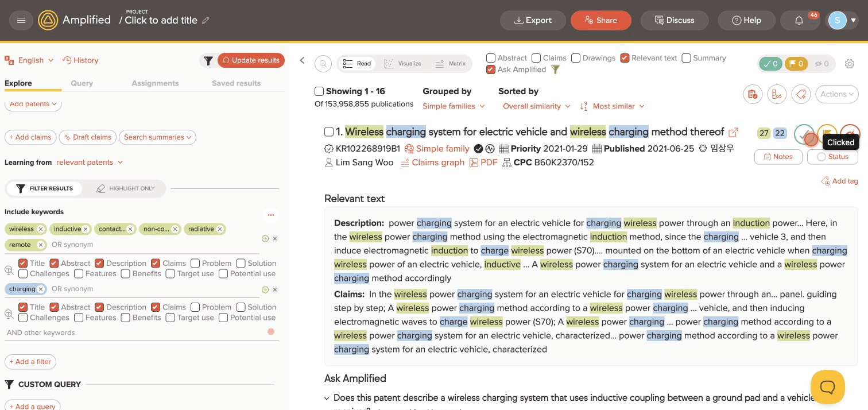Open the notifications bell

point(799,20)
